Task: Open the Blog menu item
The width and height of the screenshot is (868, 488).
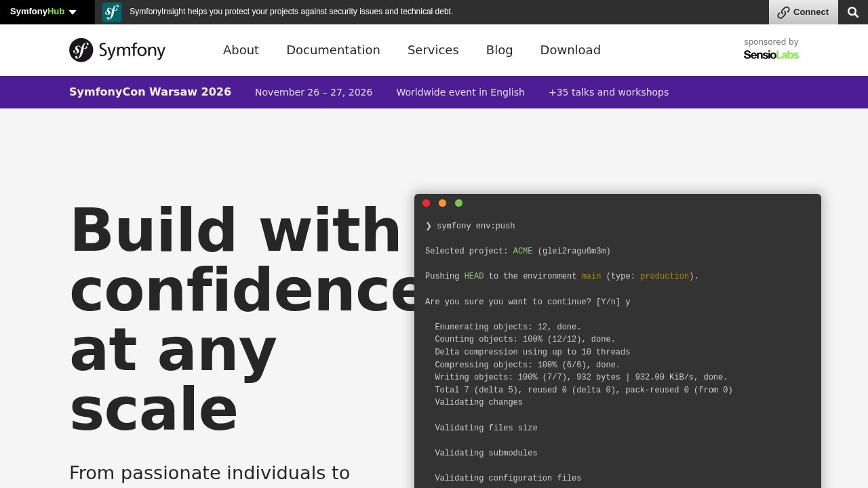Action: [x=499, y=50]
